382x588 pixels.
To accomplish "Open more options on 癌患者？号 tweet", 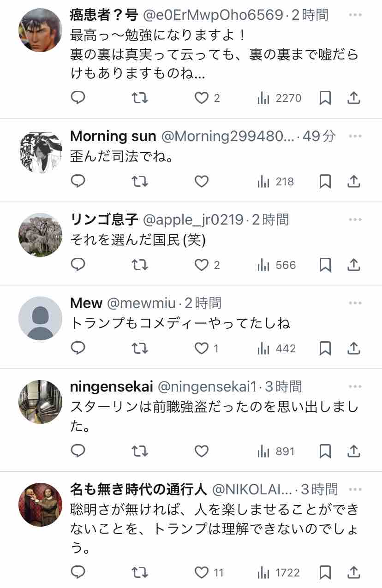I will [355, 15].
